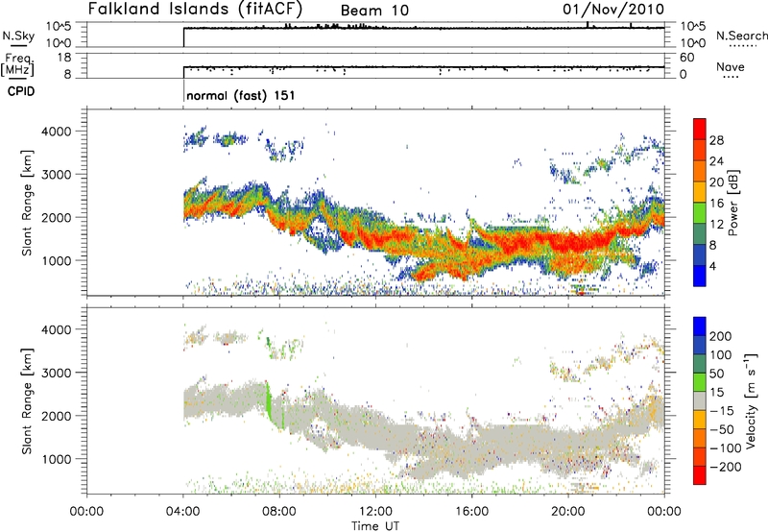The image size is (768, 532).
Task: Select the "15" tick on velocity colorbar
Action: [716, 393]
